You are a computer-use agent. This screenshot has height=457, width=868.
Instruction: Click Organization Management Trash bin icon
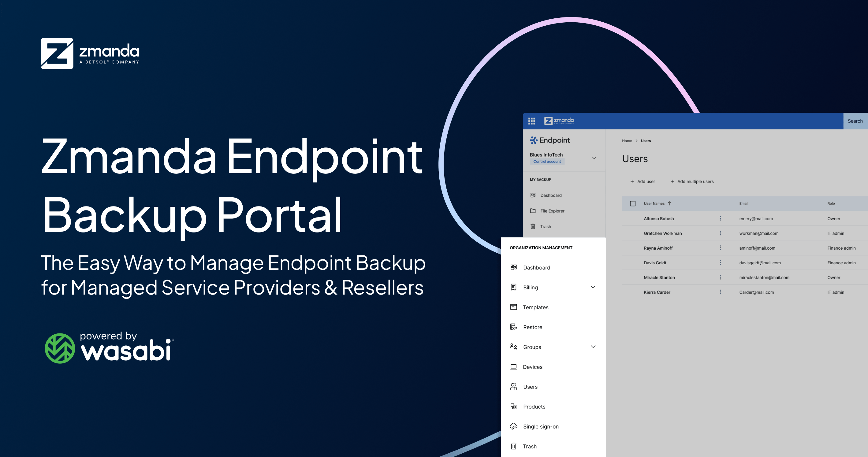(513, 446)
